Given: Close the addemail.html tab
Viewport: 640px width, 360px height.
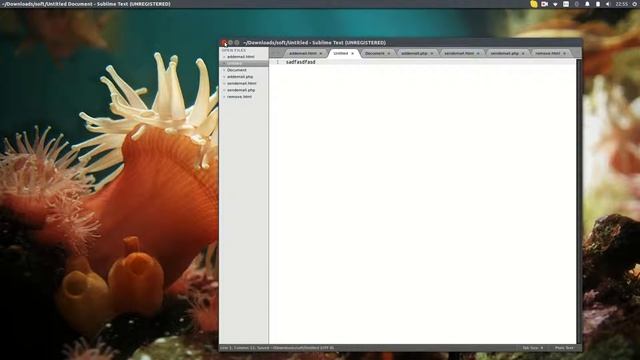Looking at the screenshot, I should click(x=321, y=53).
